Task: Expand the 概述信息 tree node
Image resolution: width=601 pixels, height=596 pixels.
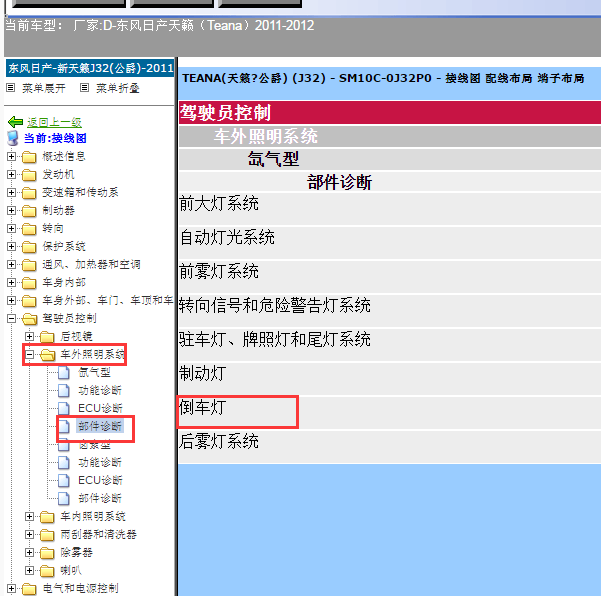Action: [x=11, y=156]
